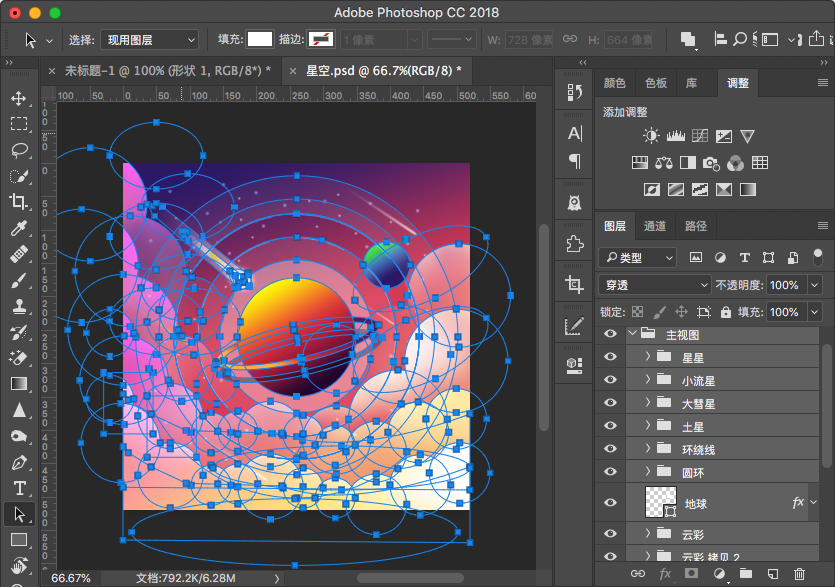Image resolution: width=835 pixels, height=587 pixels.
Task: Hide the 圆环 group
Action: click(610, 471)
